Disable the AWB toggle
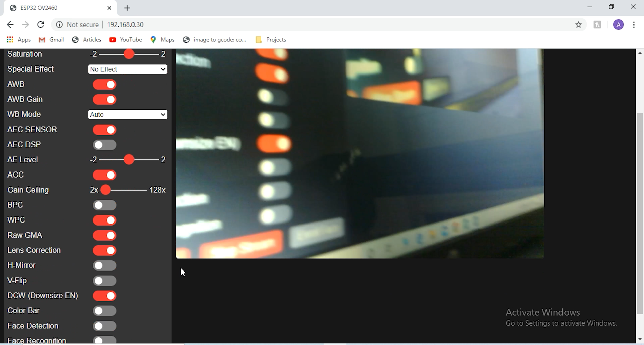 click(104, 84)
